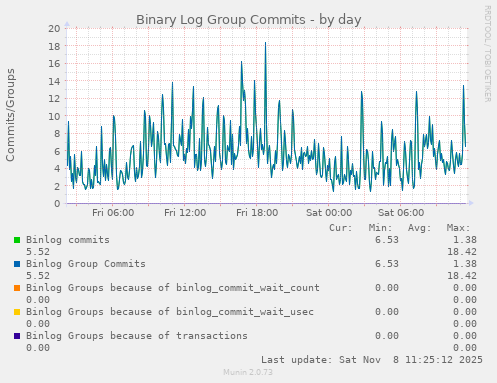Click the green Binlog commits legend swatch
The width and height of the screenshot is (497, 383).
click(x=17, y=240)
